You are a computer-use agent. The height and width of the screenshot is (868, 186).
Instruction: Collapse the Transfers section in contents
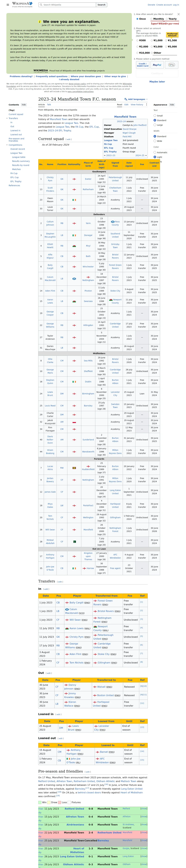(7, 118)
